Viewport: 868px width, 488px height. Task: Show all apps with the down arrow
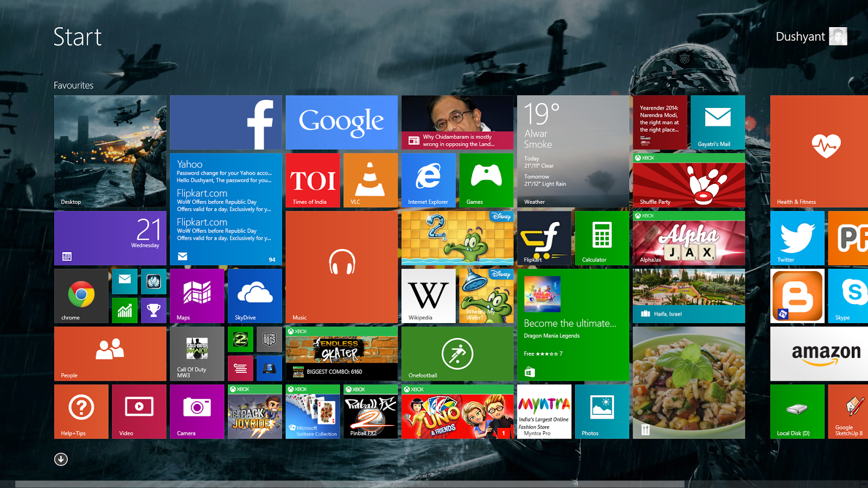[x=61, y=459]
